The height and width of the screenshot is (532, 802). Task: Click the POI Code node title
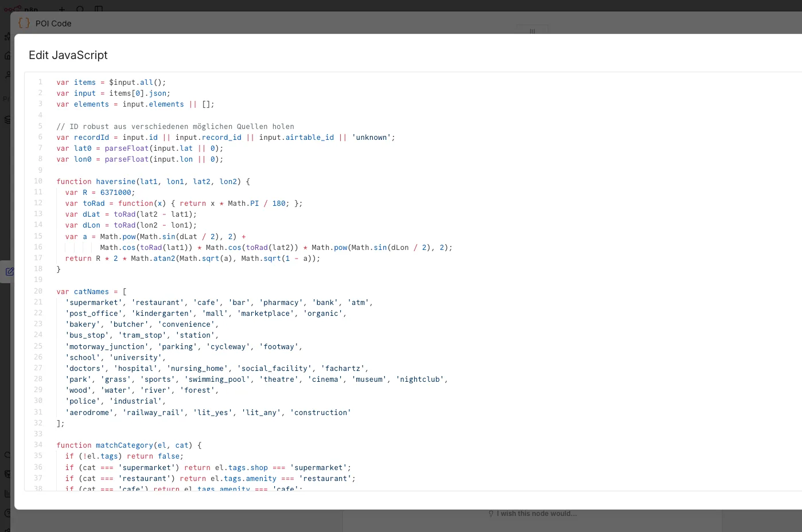(x=53, y=24)
